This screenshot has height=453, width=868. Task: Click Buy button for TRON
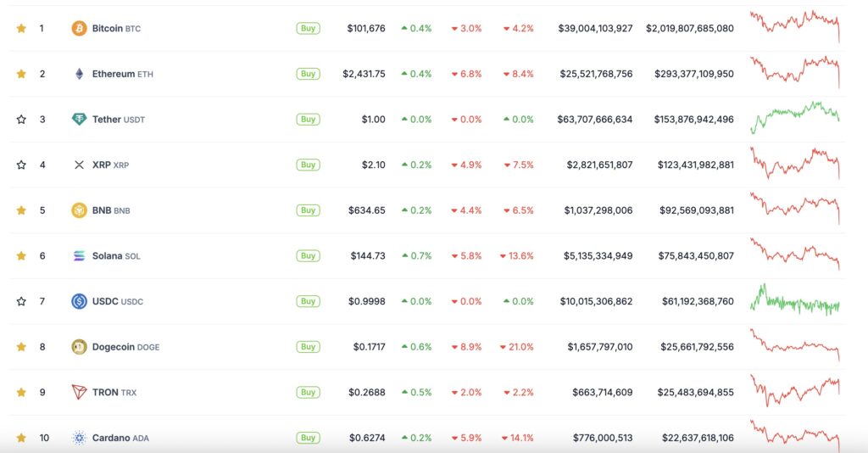coord(308,392)
